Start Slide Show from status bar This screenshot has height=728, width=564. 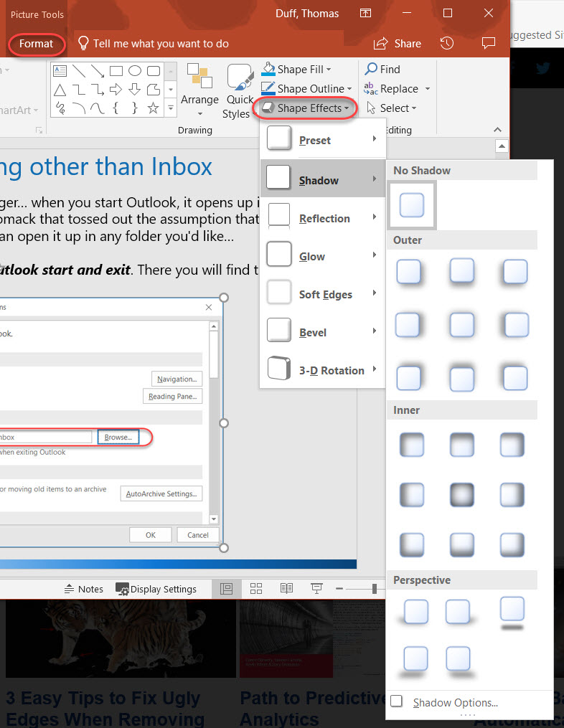click(316, 589)
